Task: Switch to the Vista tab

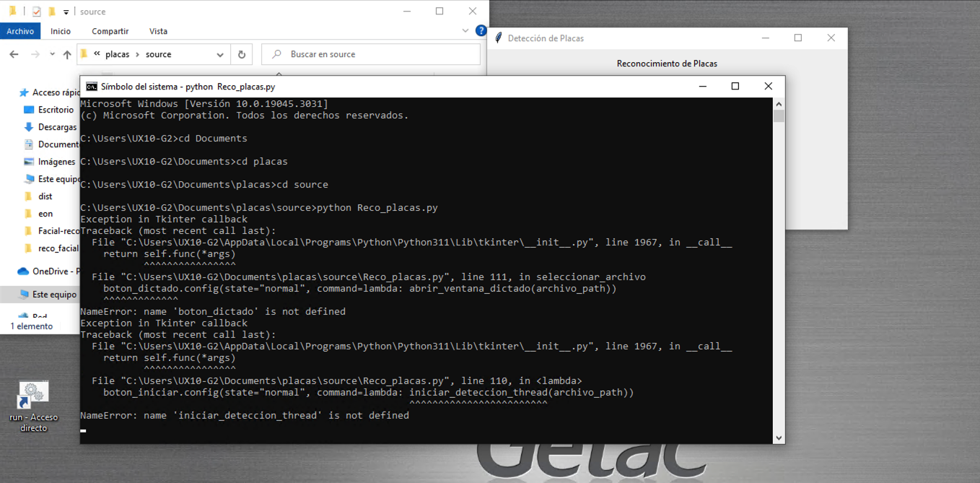Action: 158,31
